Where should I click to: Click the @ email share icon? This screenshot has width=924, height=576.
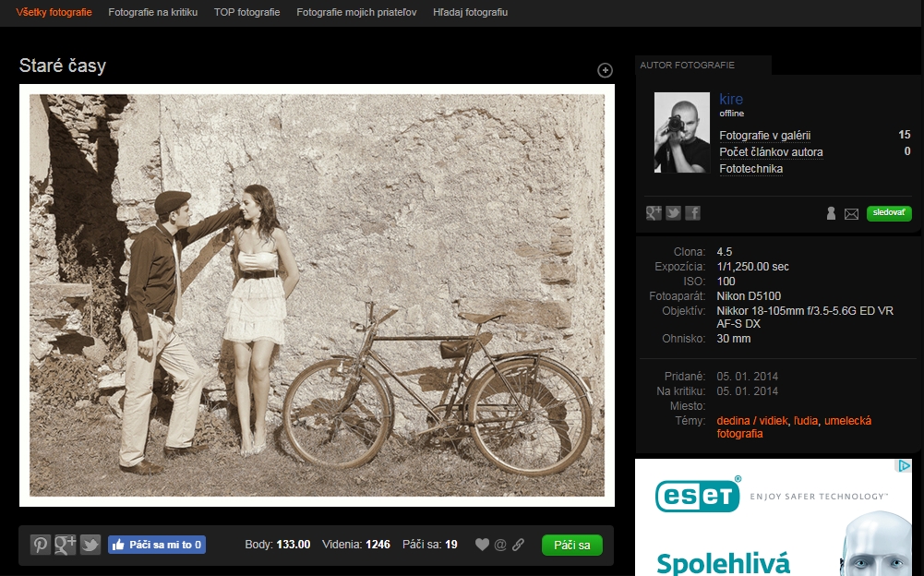click(x=500, y=545)
